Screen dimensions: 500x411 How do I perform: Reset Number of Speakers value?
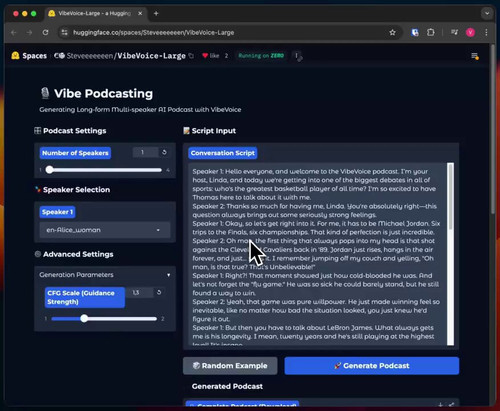[x=164, y=152]
